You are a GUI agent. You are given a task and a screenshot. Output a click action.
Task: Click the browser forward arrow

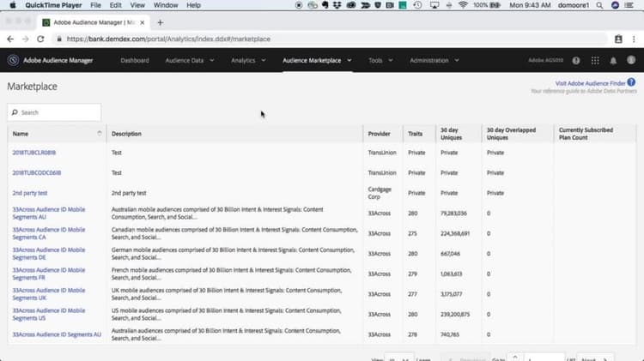click(26, 39)
